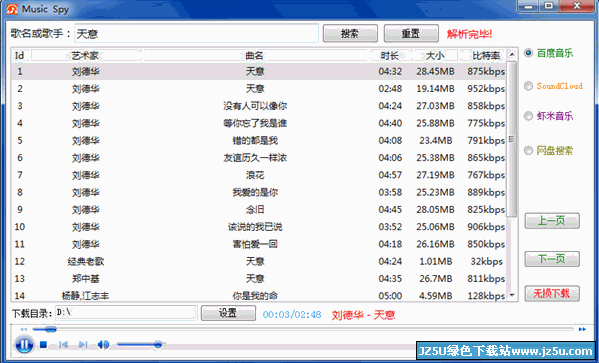Click the song search input field
This screenshot has width=599, height=363.
(x=196, y=34)
